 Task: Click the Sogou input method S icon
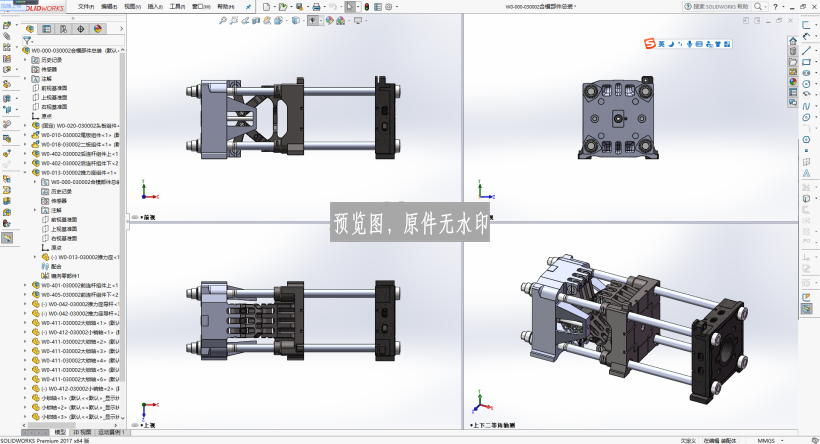point(650,44)
